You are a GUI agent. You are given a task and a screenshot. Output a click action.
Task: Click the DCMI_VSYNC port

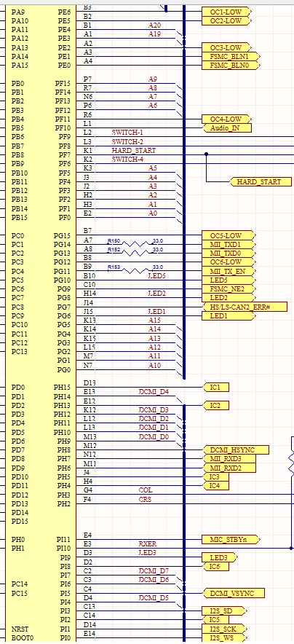coord(234,593)
